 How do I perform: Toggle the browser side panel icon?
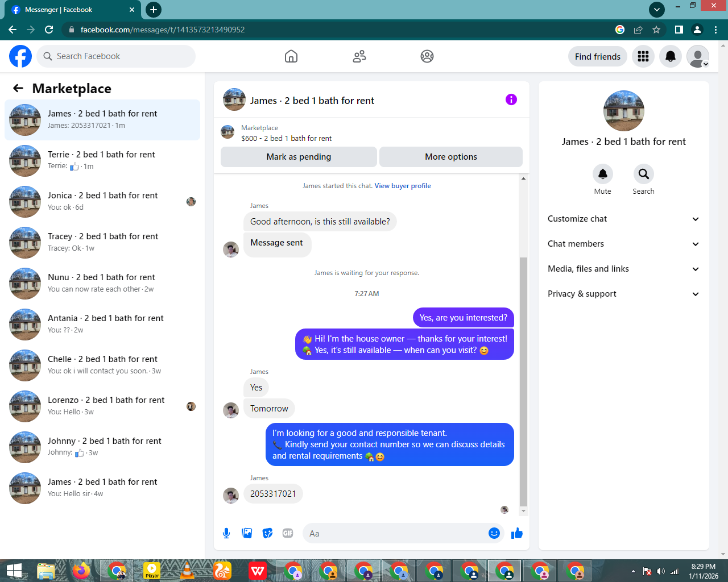point(679,30)
